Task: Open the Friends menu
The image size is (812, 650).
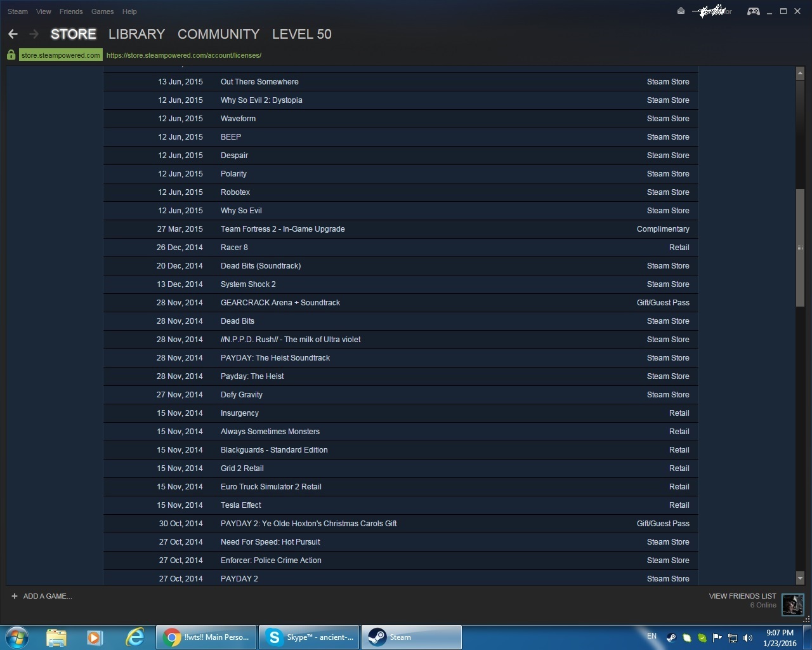Action: point(71,11)
